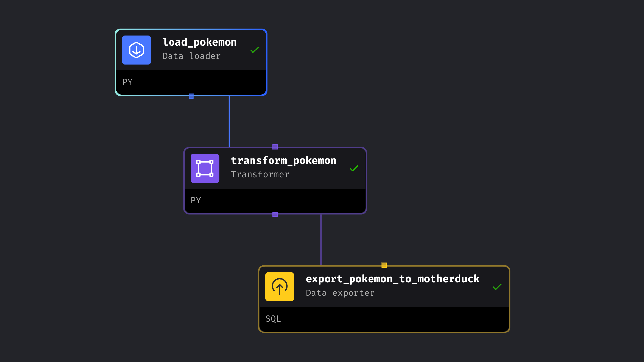
Task: Click transform_pokemon bottom output port
Action: point(275,214)
